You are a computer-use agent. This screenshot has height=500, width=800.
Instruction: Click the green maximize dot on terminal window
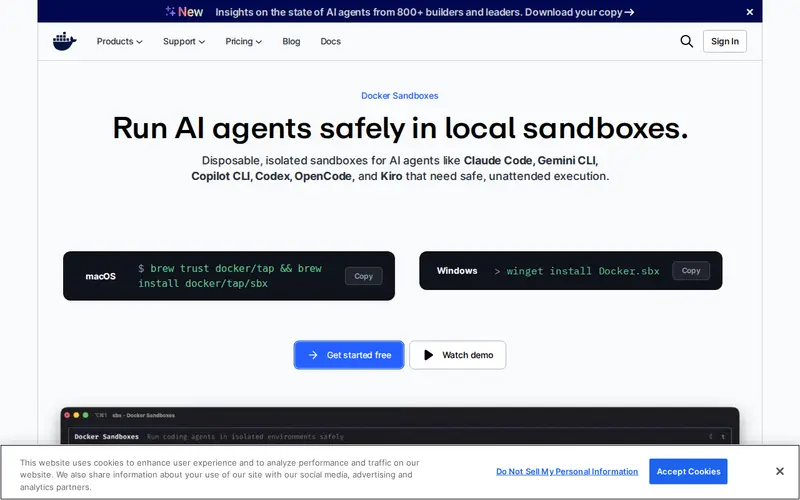click(x=85, y=415)
